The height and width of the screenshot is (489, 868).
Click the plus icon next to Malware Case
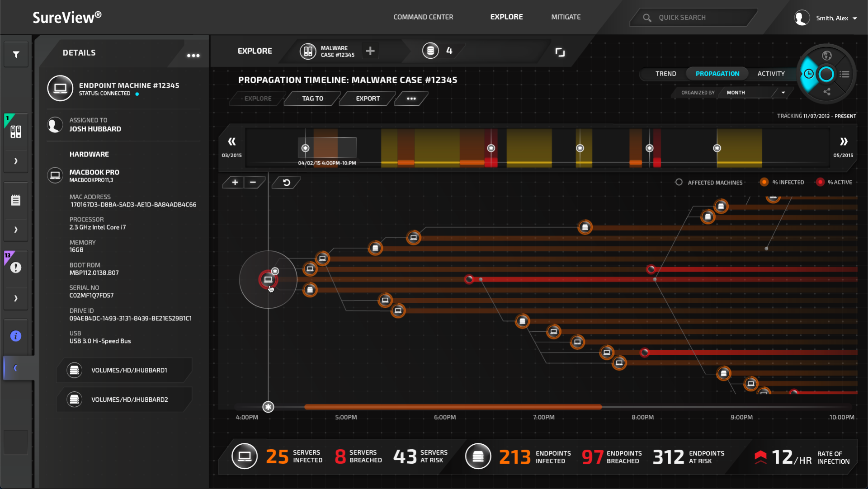[x=370, y=51]
